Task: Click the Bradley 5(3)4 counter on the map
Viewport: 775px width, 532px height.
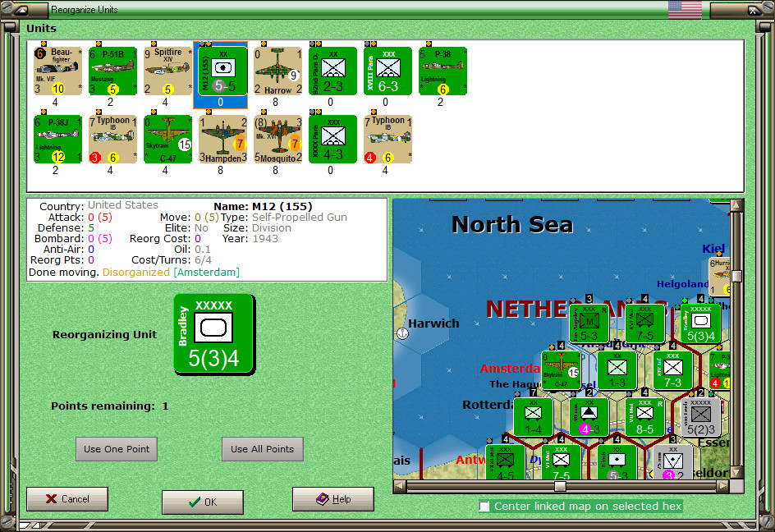Action: coord(701,323)
